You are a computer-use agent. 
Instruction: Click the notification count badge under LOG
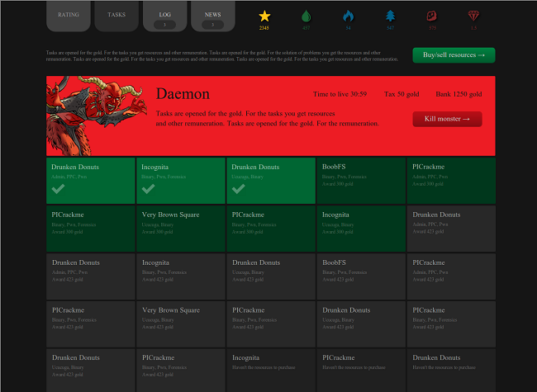coord(164,25)
